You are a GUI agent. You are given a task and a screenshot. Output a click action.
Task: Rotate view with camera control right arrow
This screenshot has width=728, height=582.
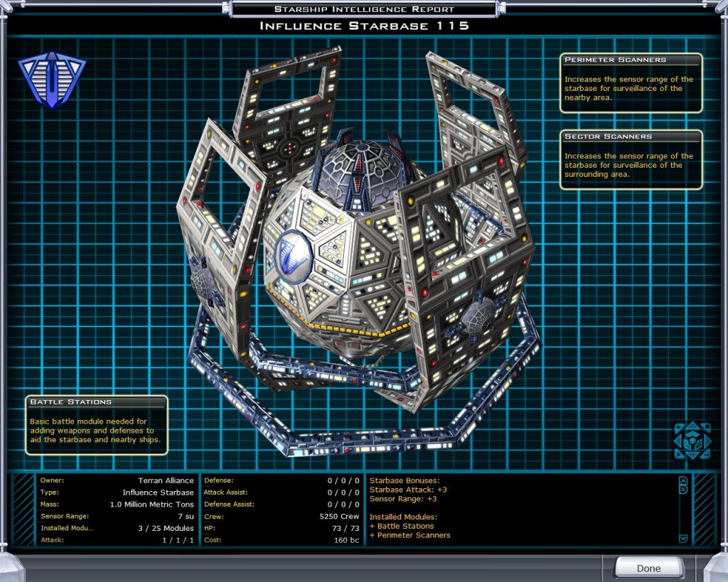click(707, 441)
